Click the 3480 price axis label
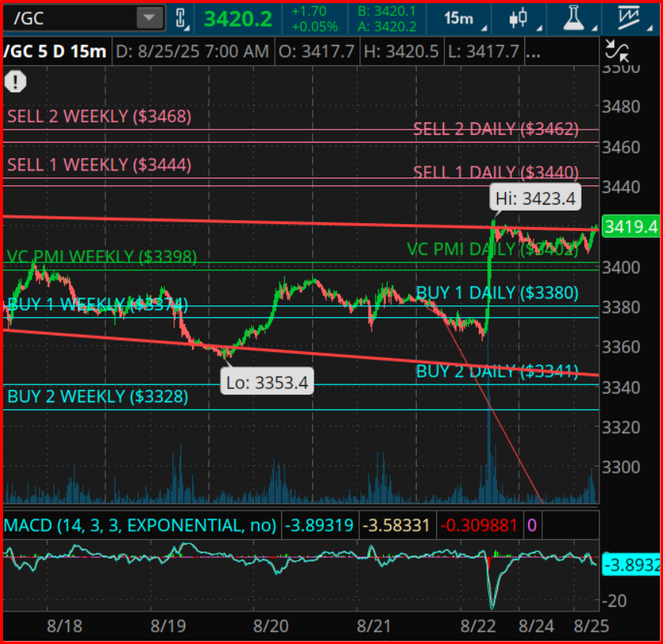663x644 pixels. click(620, 107)
